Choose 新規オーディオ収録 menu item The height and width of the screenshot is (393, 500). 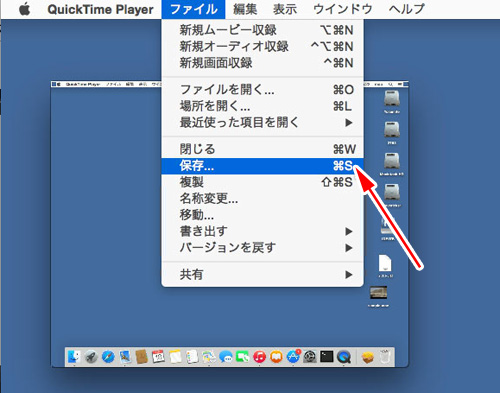click(x=262, y=46)
